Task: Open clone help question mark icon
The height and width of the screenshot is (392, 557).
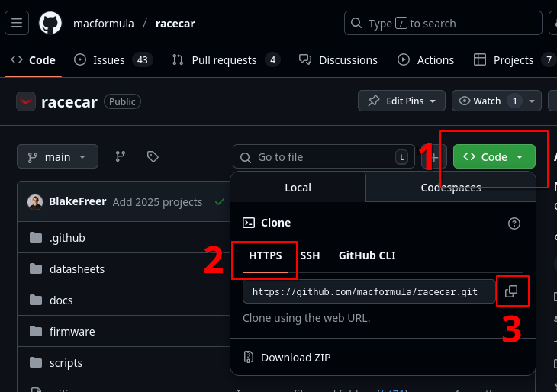Action: (514, 223)
